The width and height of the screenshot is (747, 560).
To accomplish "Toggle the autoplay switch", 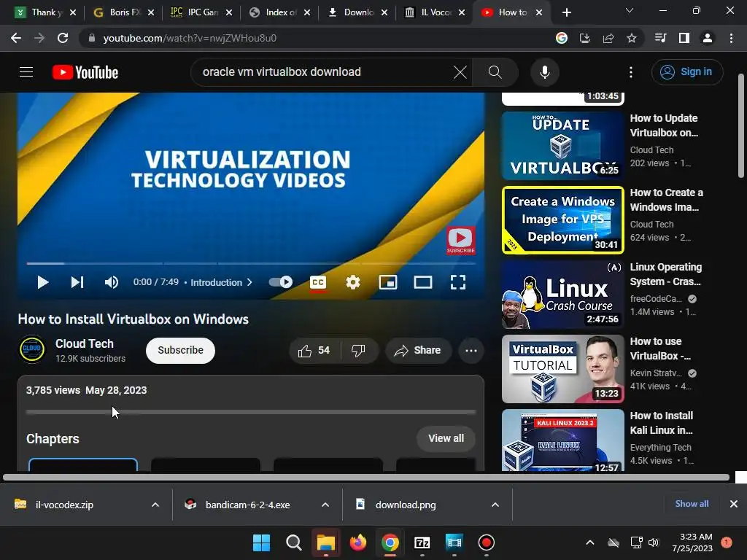I will [281, 282].
